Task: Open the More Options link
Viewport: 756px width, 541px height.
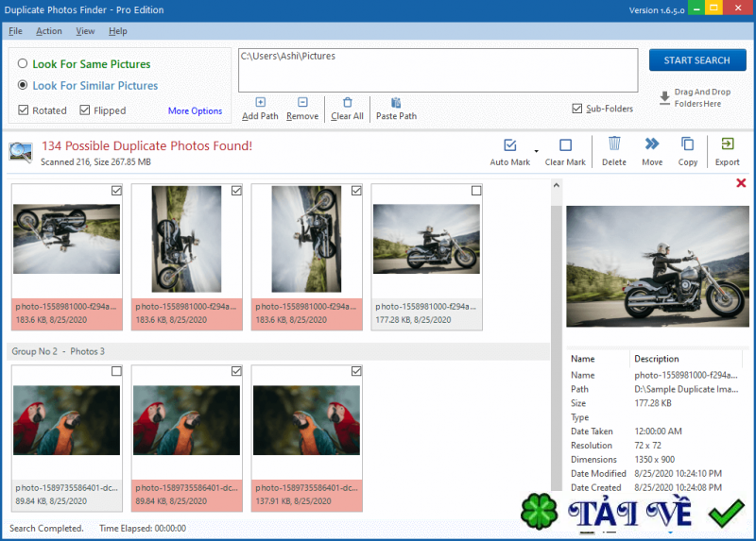Action: [x=195, y=110]
